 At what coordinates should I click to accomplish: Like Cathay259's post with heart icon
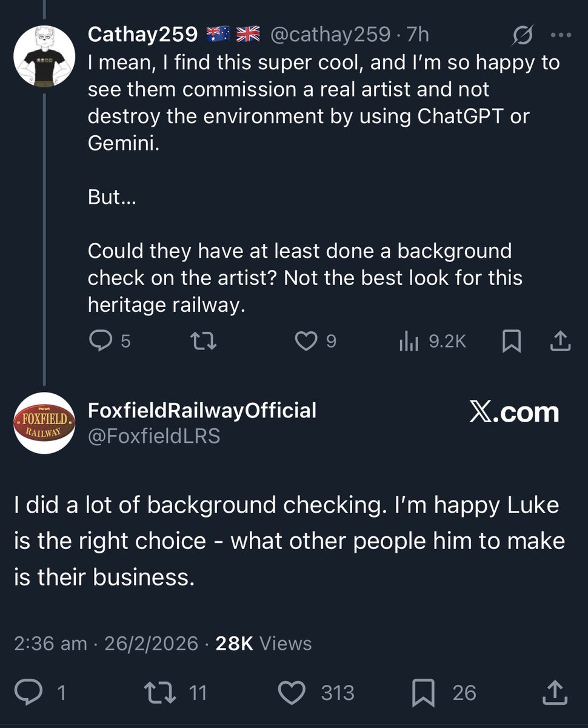click(304, 342)
